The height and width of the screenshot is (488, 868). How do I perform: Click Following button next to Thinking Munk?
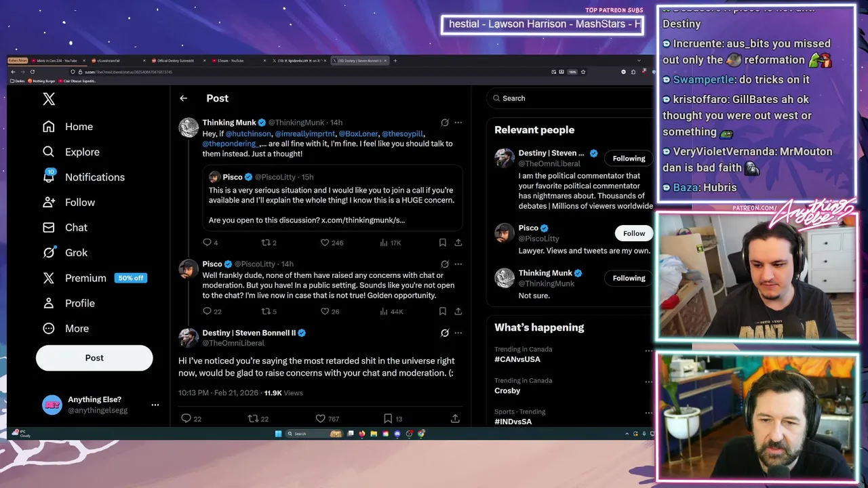629,278
